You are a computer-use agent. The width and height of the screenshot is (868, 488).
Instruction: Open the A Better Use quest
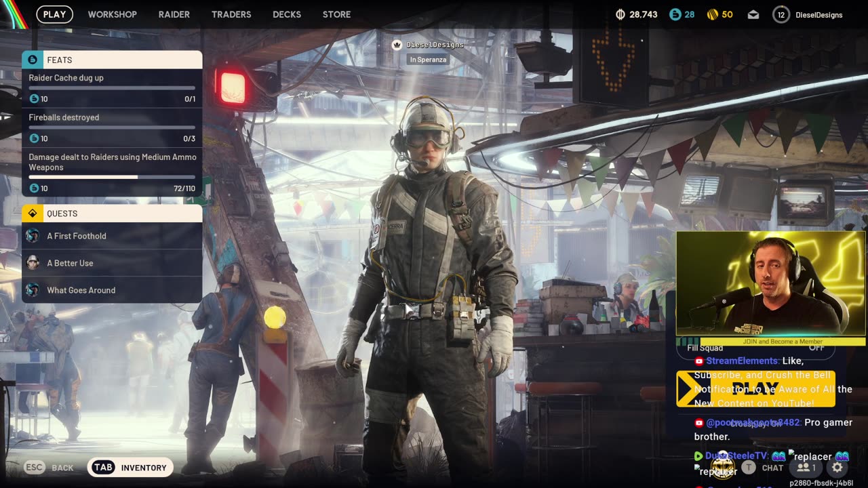(112, 263)
